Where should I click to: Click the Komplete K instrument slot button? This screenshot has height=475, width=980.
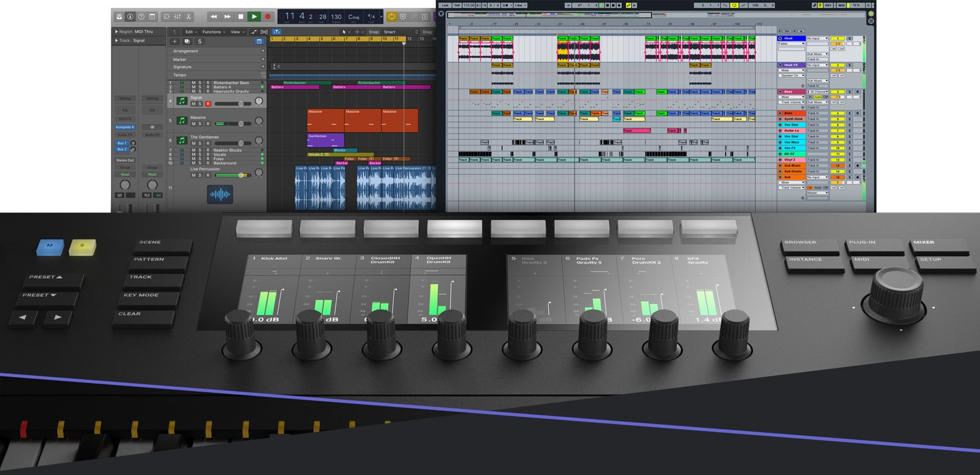tap(124, 127)
